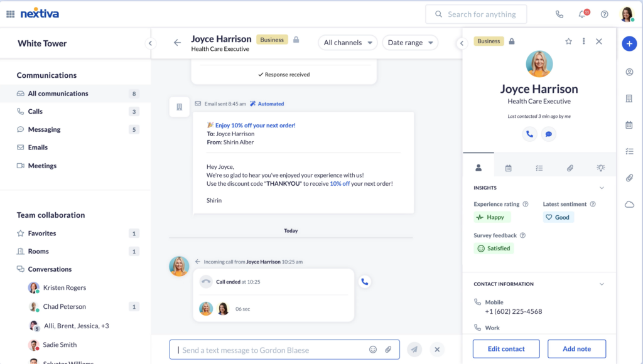The width and height of the screenshot is (643, 364).
Task: Go back with the left arrow
Action: [x=177, y=43]
